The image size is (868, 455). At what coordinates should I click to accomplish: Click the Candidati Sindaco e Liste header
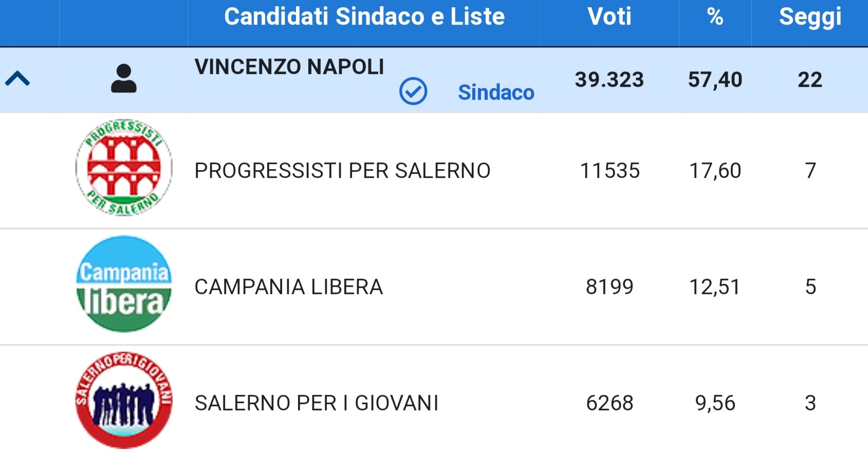364,16
